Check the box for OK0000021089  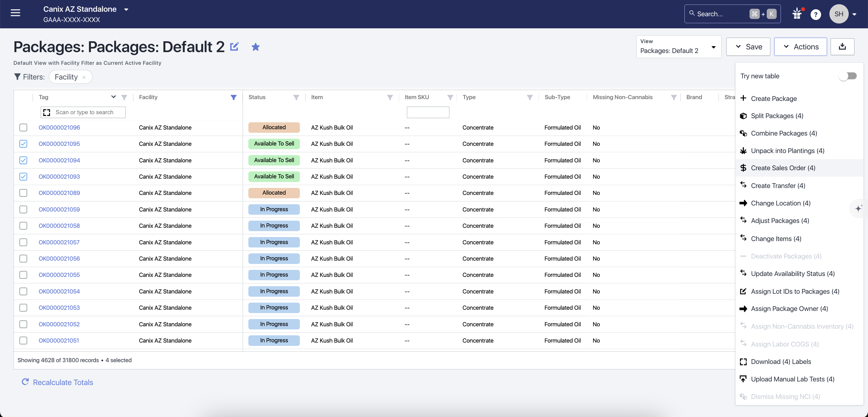click(23, 193)
